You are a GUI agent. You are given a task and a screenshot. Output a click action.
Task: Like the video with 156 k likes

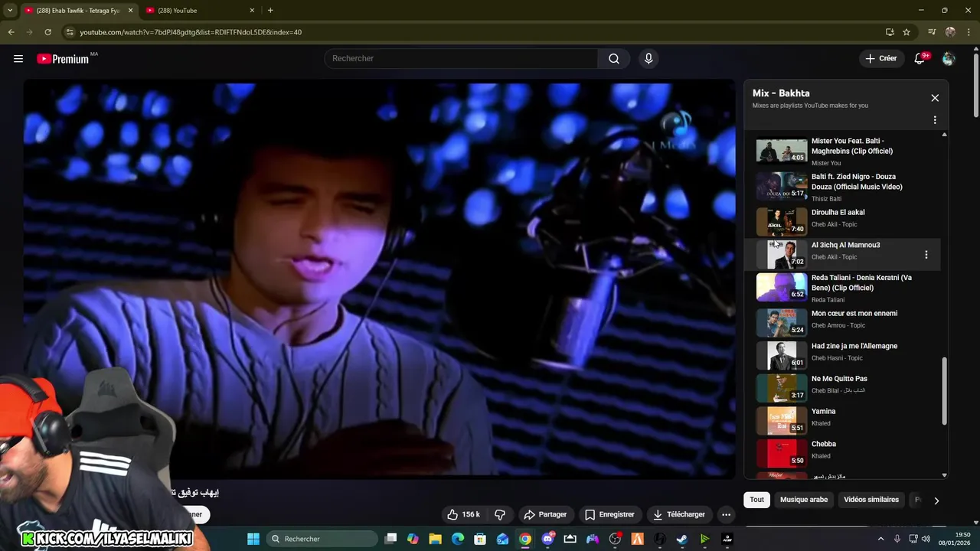(463, 514)
